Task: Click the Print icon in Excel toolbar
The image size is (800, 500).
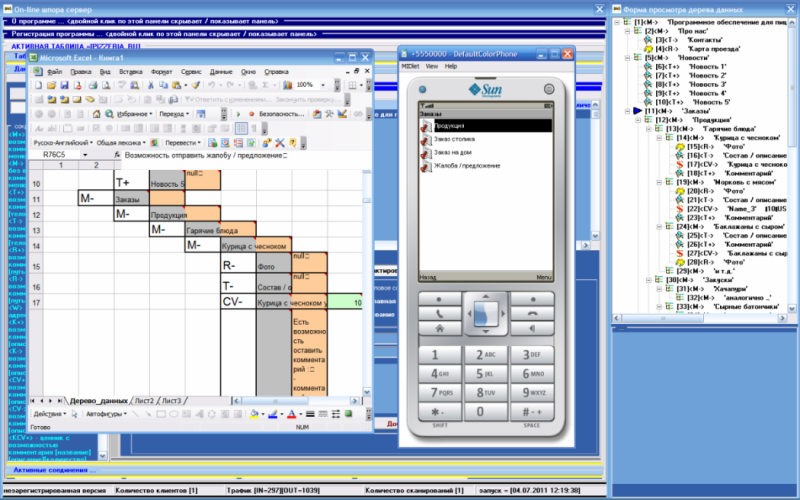Action: (91, 86)
